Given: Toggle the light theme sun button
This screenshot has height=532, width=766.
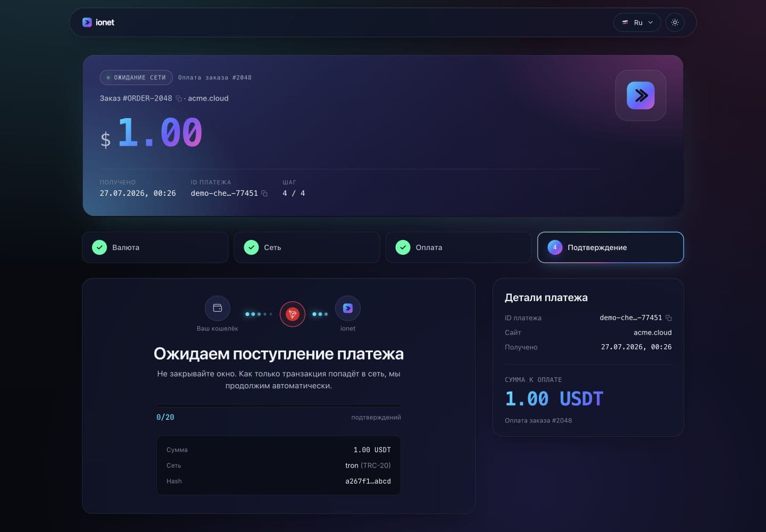Looking at the screenshot, I should (675, 22).
